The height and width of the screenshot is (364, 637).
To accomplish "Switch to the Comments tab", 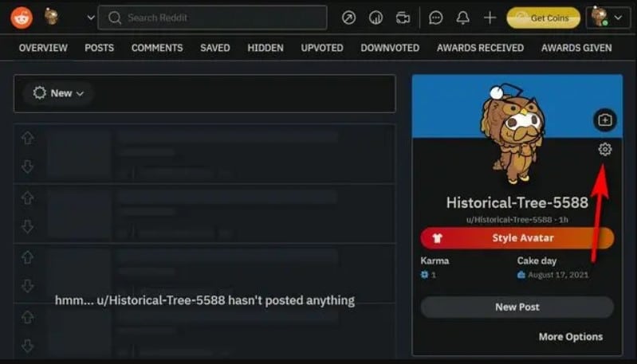I will pyautogui.click(x=157, y=48).
